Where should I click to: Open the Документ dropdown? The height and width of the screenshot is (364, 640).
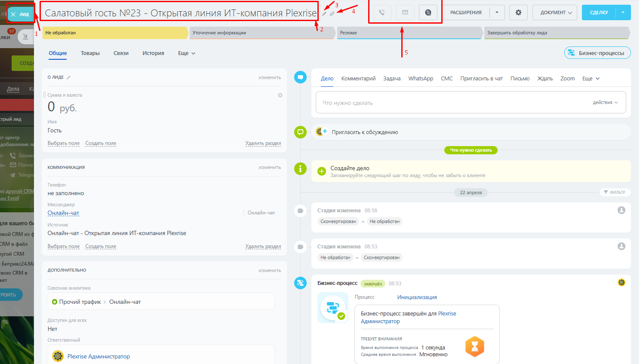pyautogui.click(x=556, y=12)
